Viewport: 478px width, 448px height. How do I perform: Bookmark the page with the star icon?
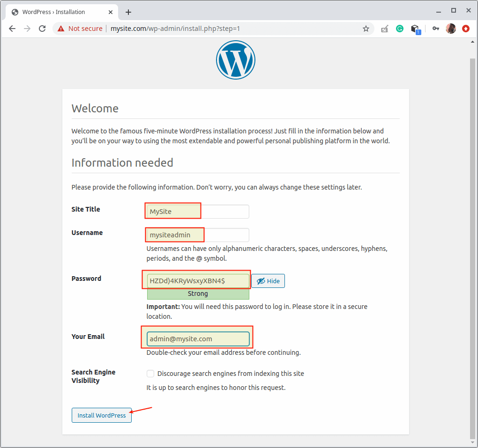[366, 29]
